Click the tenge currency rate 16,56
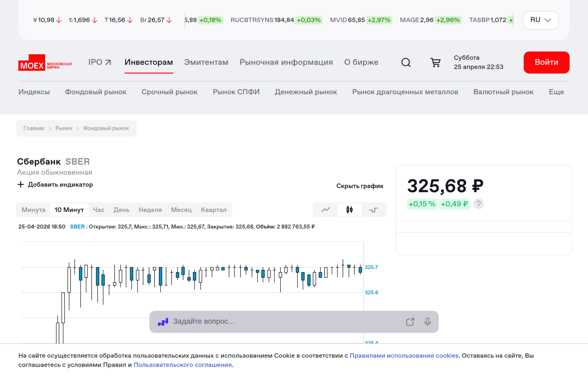Viewport: 588px width, 377px height. [119, 20]
